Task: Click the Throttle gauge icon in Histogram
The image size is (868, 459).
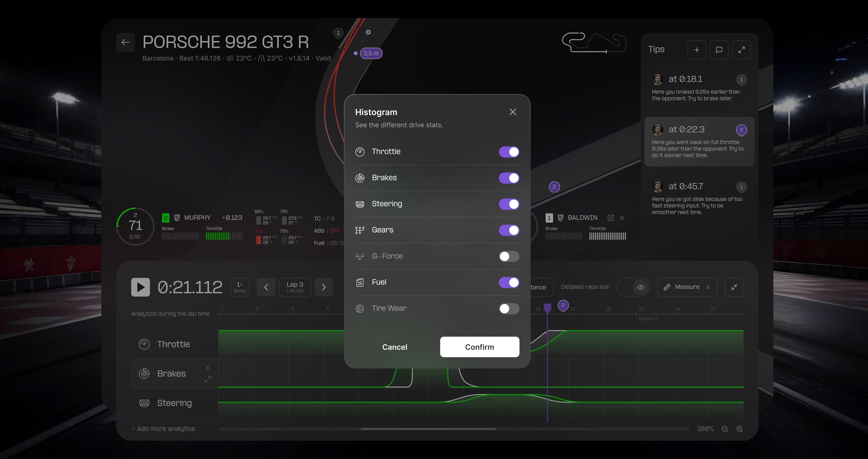Action: tap(360, 152)
